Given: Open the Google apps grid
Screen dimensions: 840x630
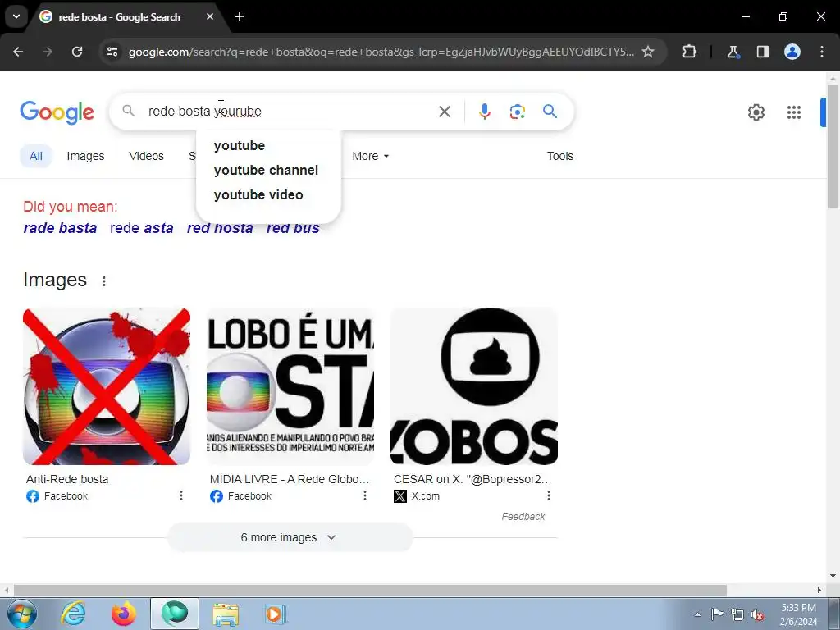Looking at the screenshot, I should click(x=794, y=112).
